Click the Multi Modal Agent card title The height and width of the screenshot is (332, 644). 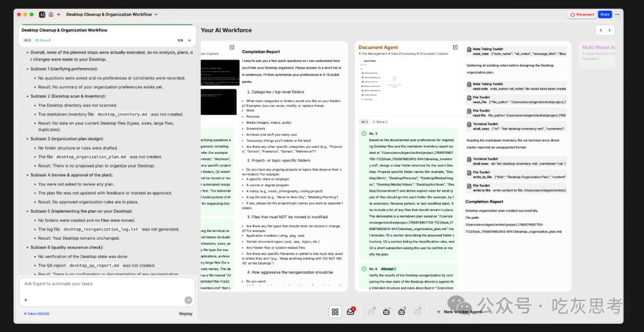[x=599, y=47]
